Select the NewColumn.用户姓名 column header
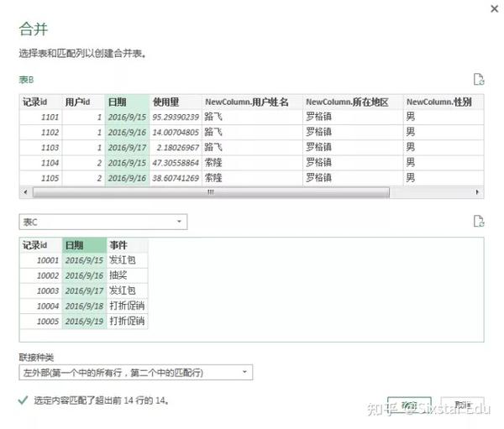The image size is (504, 429). click(x=252, y=102)
